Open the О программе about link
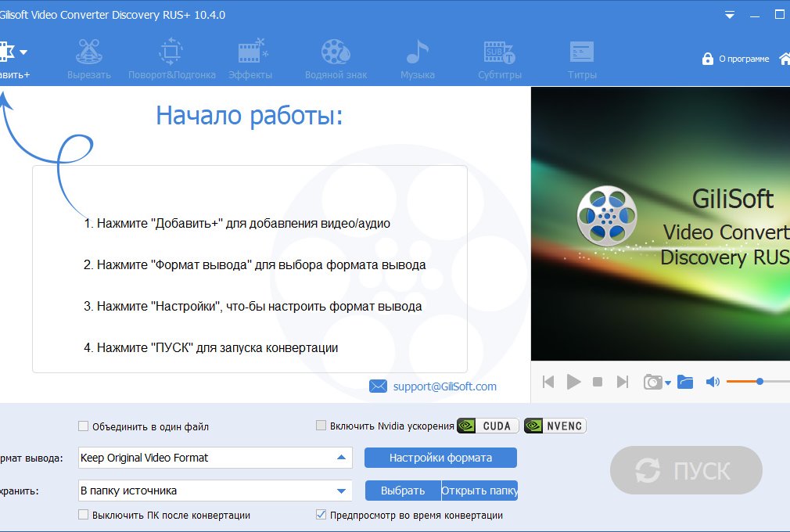 (x=744, y=59)
